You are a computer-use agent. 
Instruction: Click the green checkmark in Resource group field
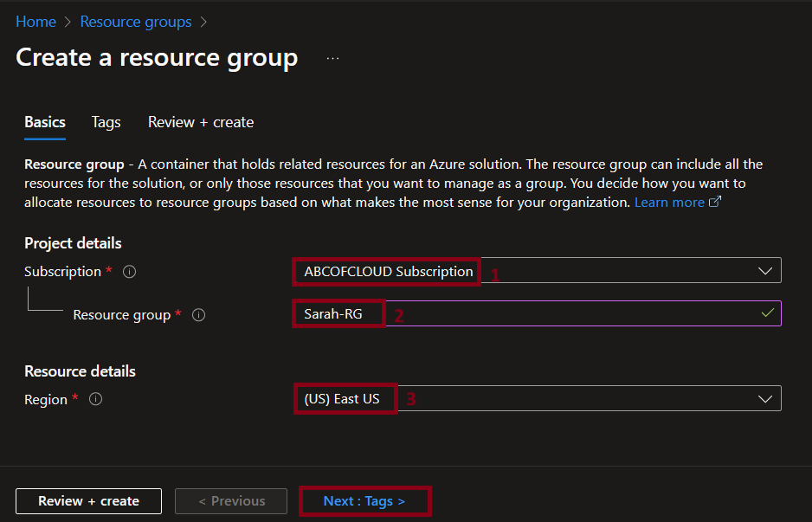coord(768,313)
